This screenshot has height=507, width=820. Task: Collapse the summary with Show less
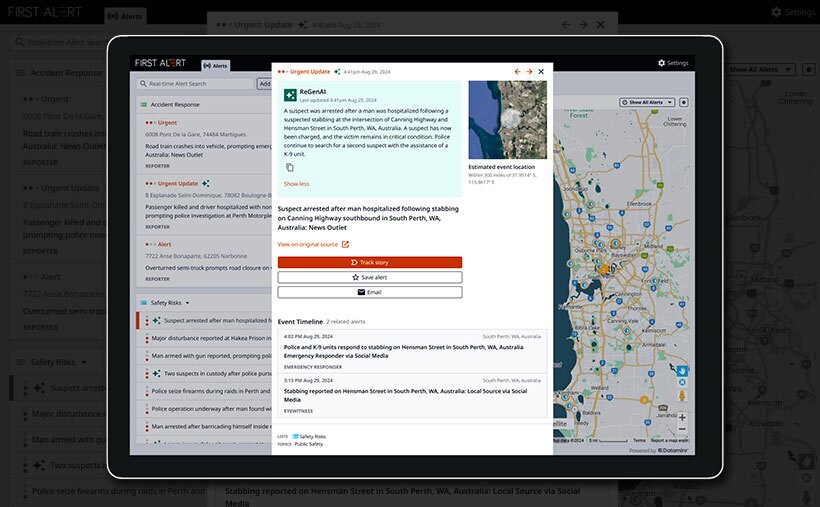297,184
